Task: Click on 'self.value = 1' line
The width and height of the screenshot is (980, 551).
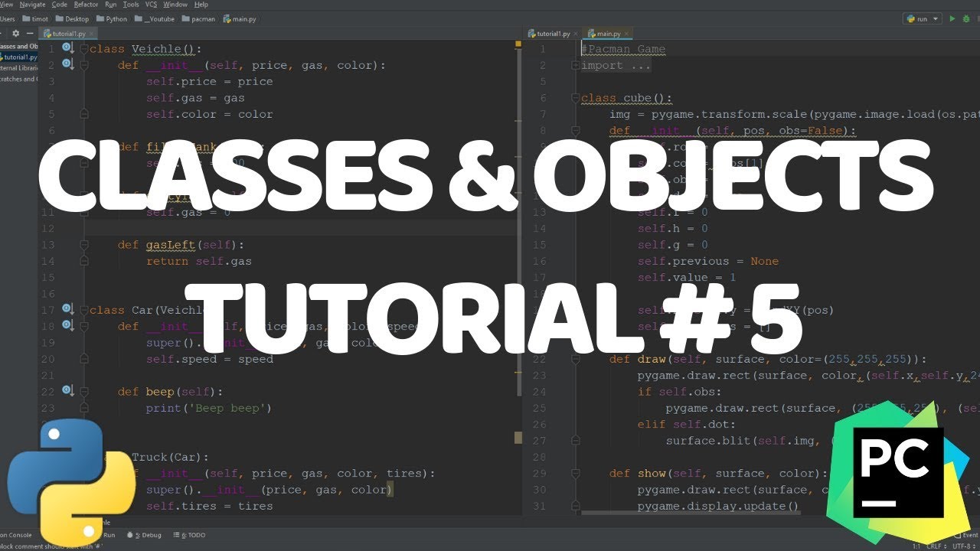Action: 687,278
